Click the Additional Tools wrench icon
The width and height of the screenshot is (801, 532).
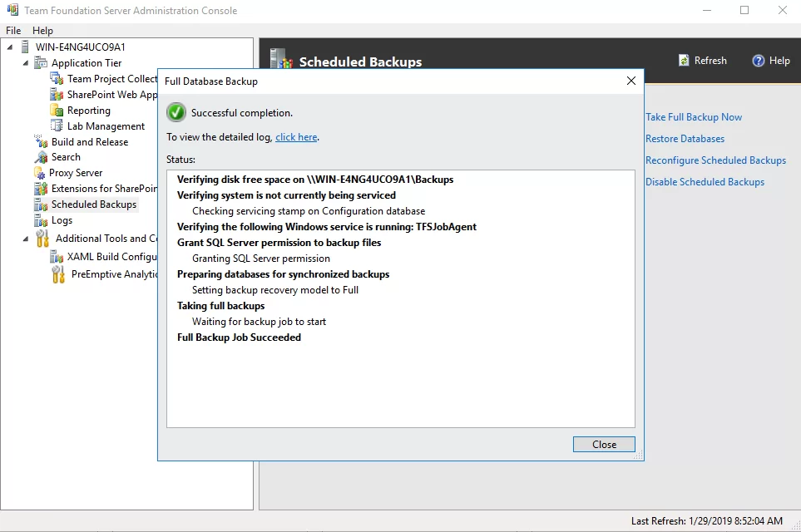click(x=42, y=239)
